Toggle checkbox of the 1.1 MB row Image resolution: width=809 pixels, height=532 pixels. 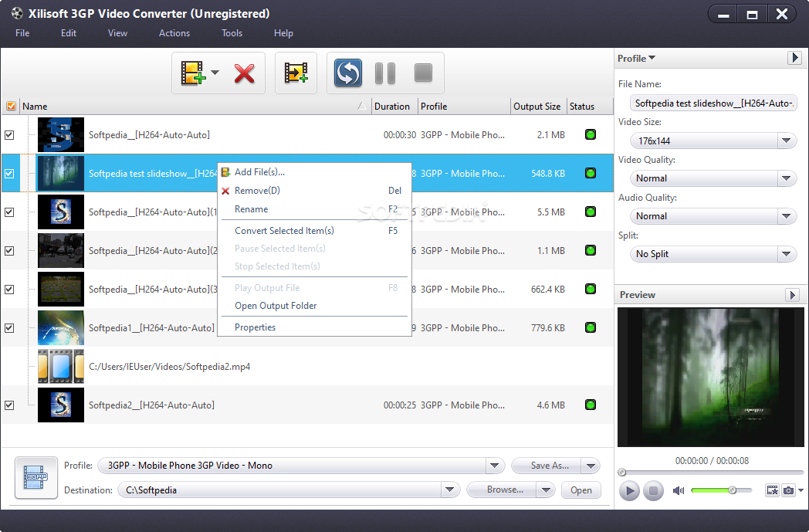[x=9, y=251]
